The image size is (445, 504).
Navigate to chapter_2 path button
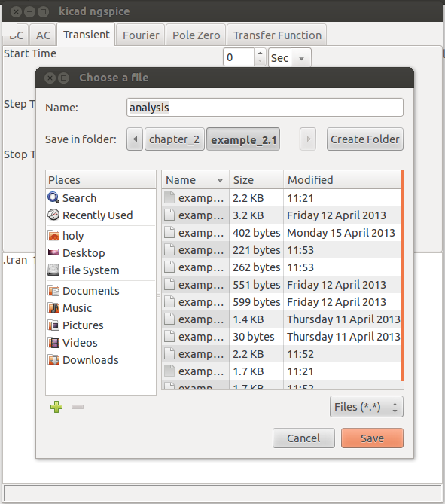[x=175, y=139]
